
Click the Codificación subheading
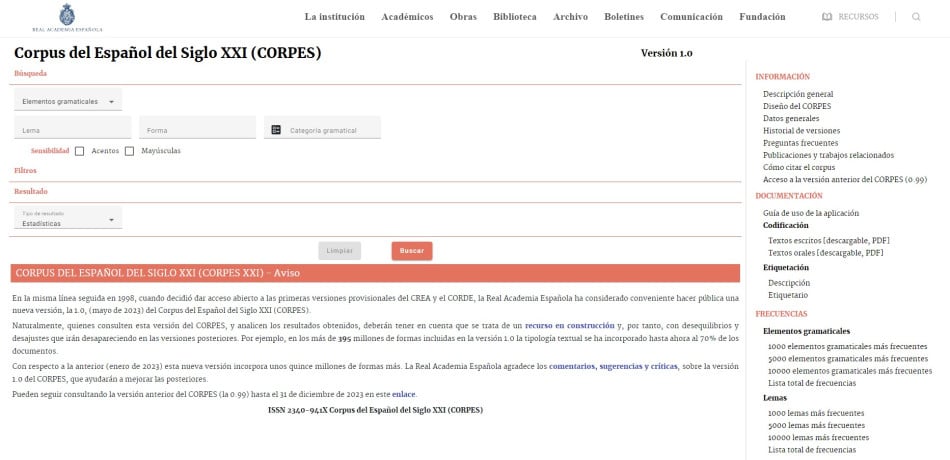(785, 225)
